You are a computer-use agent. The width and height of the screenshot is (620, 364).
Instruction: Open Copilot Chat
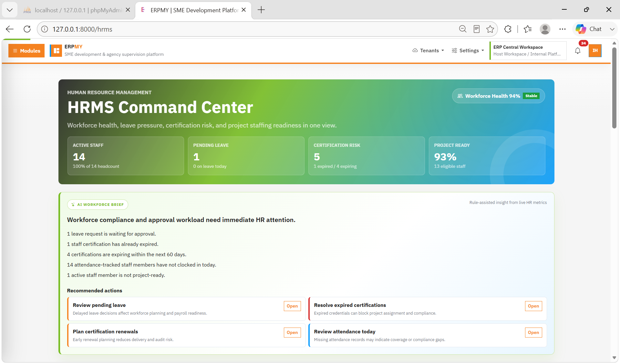588,29
